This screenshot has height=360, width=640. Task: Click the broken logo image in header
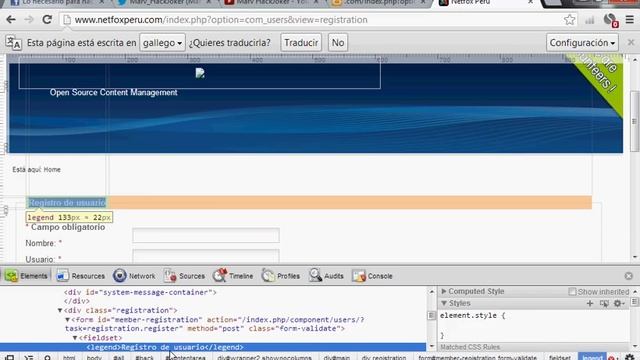[200, 73]
